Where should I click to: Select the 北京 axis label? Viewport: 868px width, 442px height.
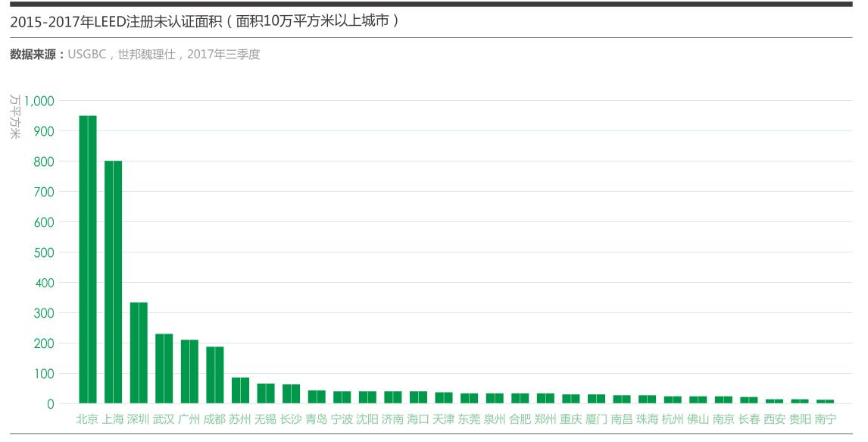click(87, 419)
